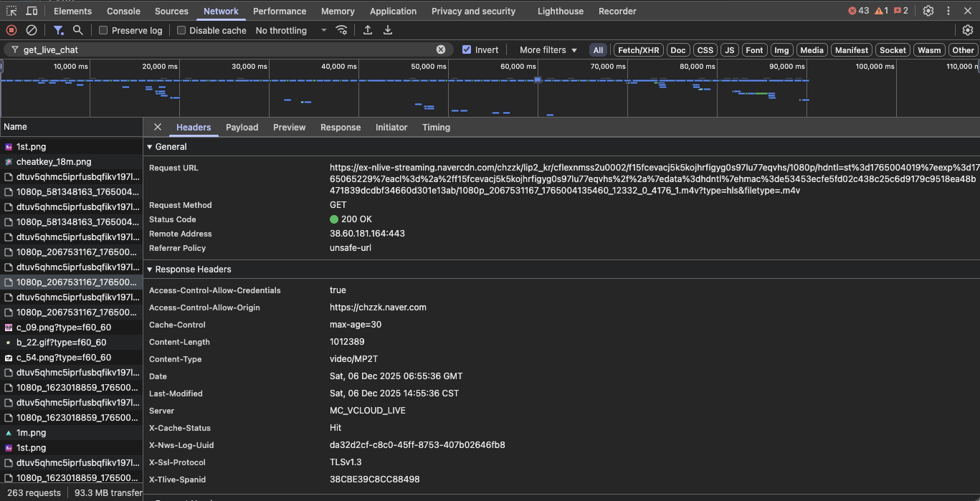The image size is (980, 501).
Task: Select the 1m.png request
Action: pyautogui.click(x=72, y=433)
